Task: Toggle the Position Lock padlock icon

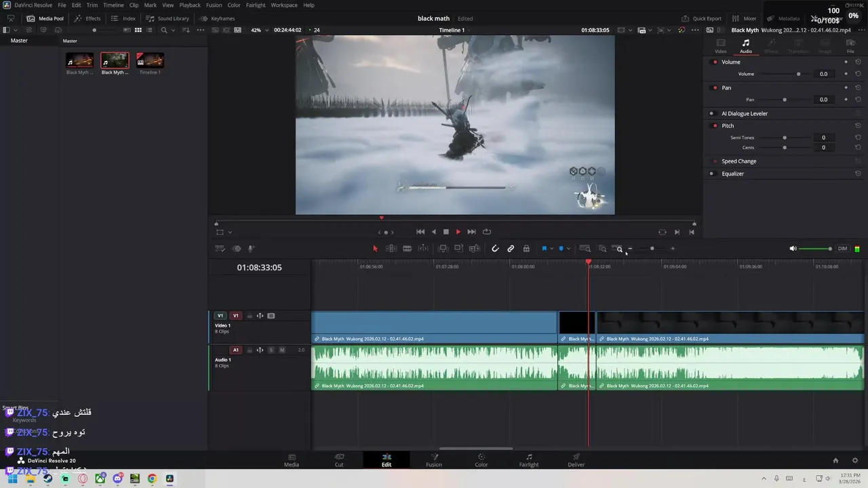Action: [526, 249]
